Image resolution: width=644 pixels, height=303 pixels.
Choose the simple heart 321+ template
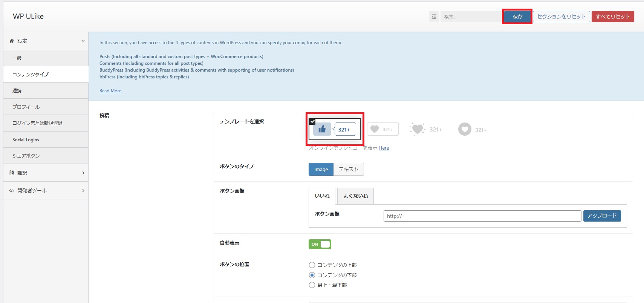(382, 129)
